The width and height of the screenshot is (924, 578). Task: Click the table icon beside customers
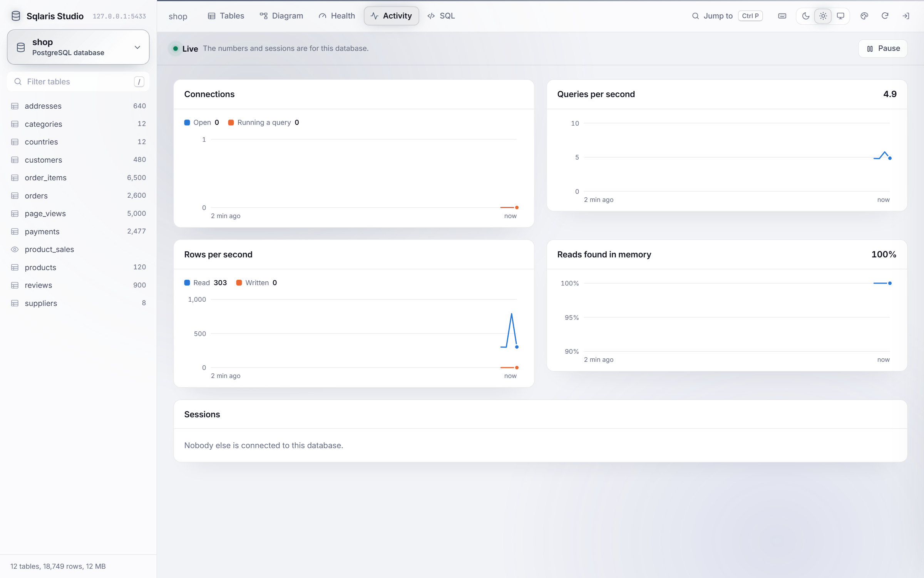tap(15, 160)
